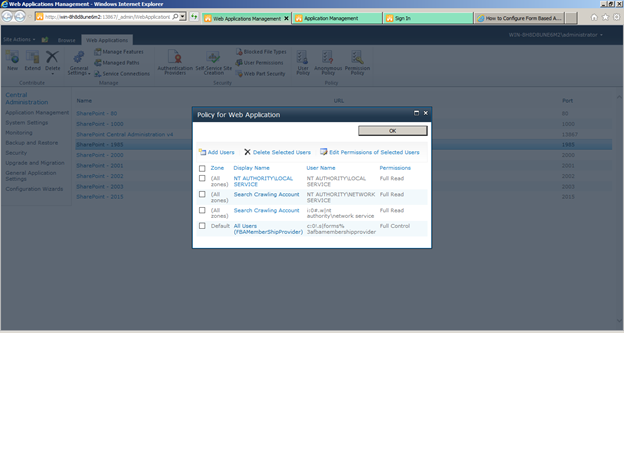Open General Settings ribbon icon
This screenshot has width=624, height=450.
click(79, 63)
